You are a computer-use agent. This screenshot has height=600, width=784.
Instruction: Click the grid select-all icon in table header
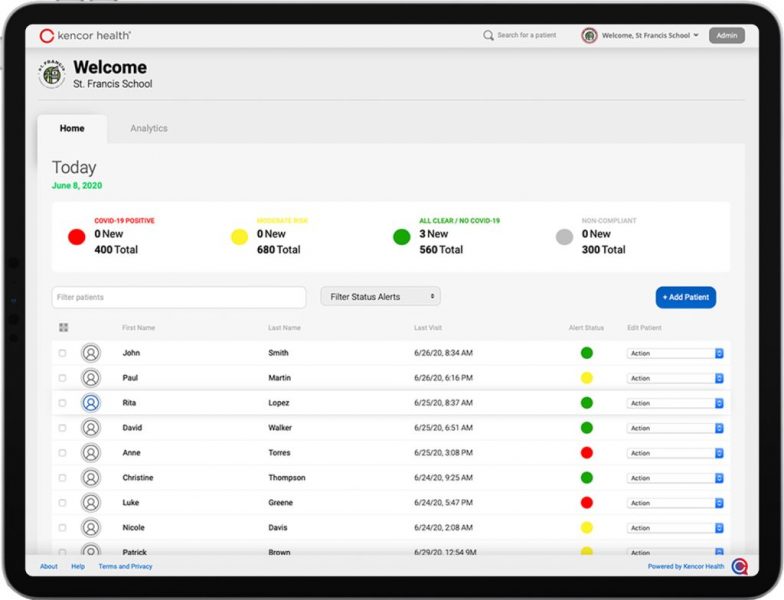coord(63,328)
